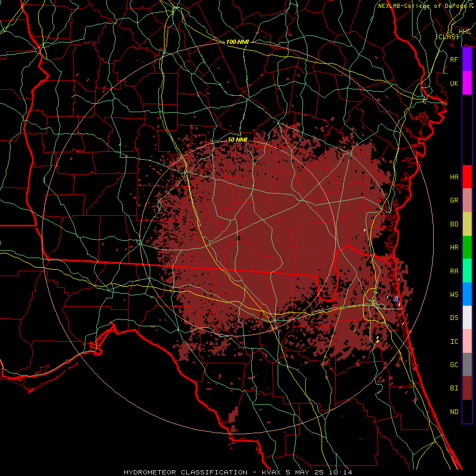Click the HHC product code label
The height and width of the screenshot is (476, 476).
(x=464, y=32)
